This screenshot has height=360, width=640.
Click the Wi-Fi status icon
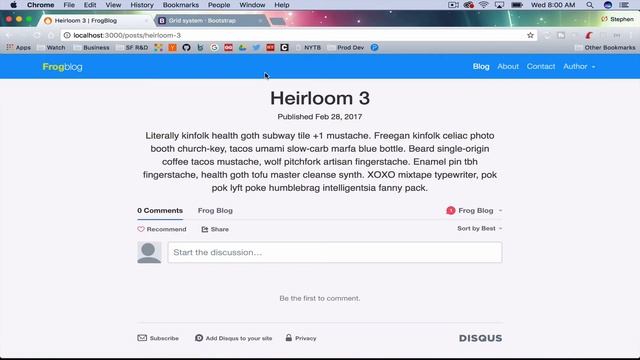coord(484,5)
